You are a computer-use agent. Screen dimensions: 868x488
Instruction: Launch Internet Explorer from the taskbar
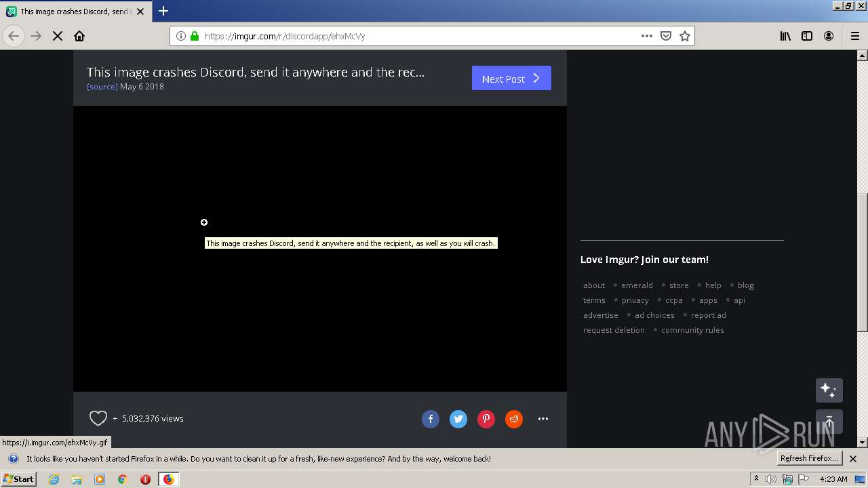54,479
